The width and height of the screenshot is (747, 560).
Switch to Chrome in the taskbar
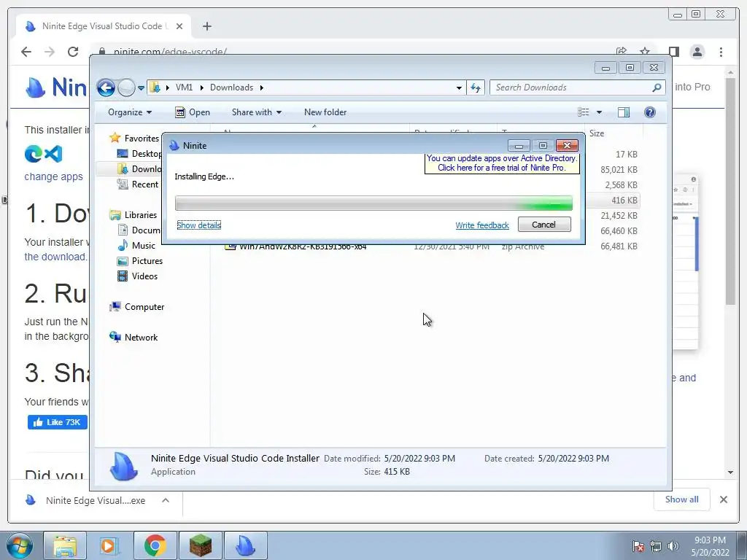click(x=155, y=546)
